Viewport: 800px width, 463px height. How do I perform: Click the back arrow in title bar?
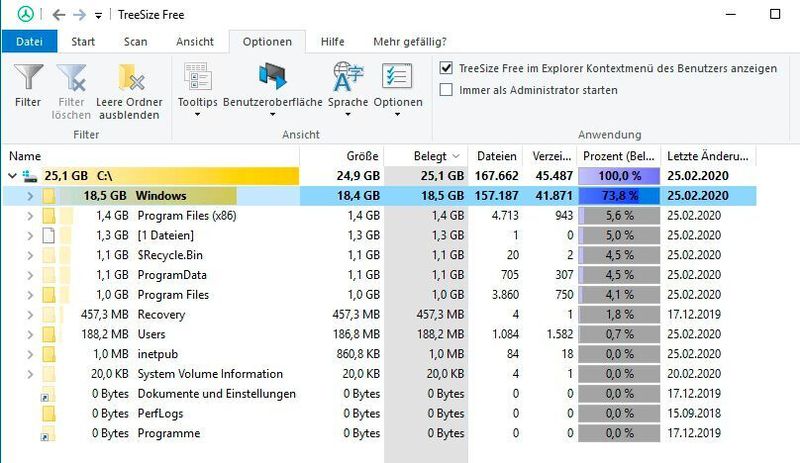click(x=59, y=15)
